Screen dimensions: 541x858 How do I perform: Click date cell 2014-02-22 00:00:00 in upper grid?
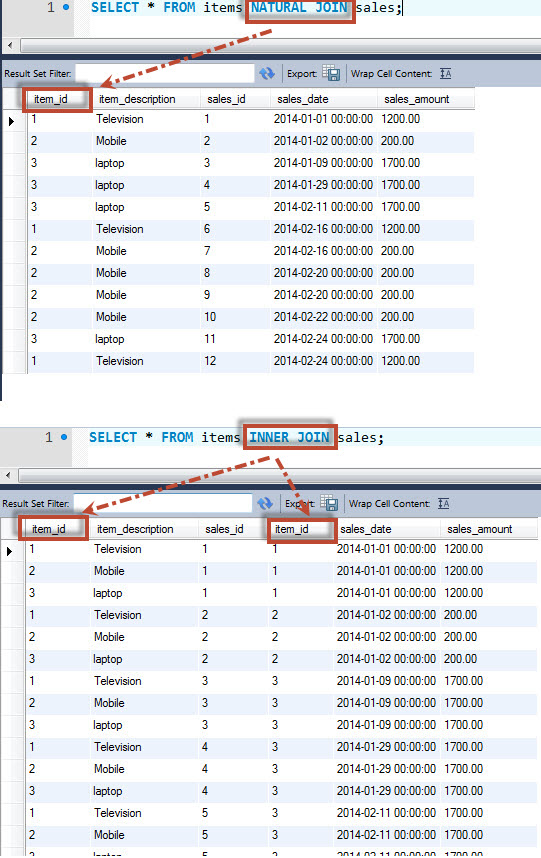point(323,317)
